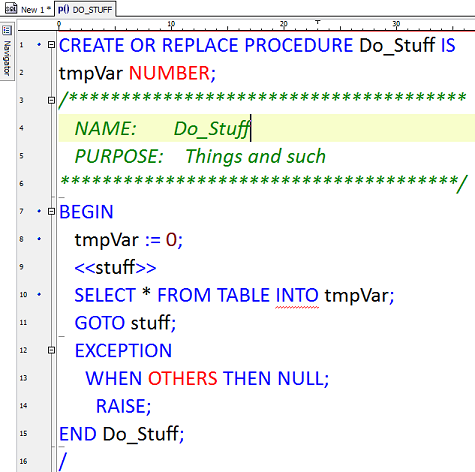Switch to the New 1 editor tab

click(x=28, y=9)
